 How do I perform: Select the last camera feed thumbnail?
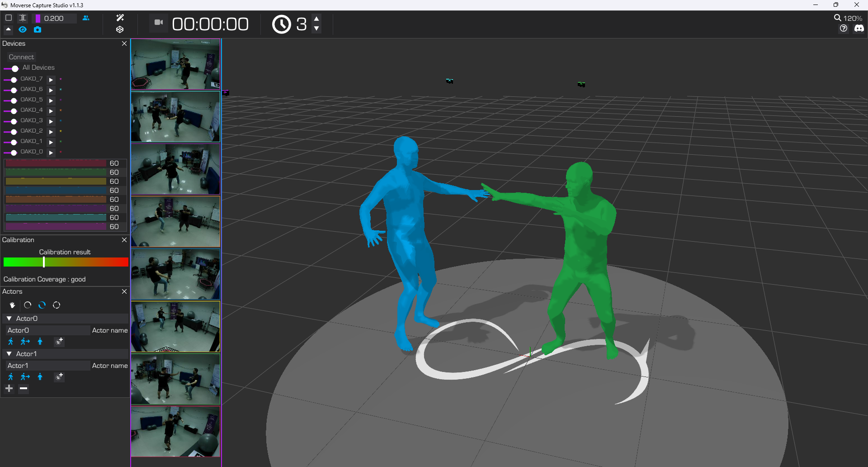coord(175,431)
